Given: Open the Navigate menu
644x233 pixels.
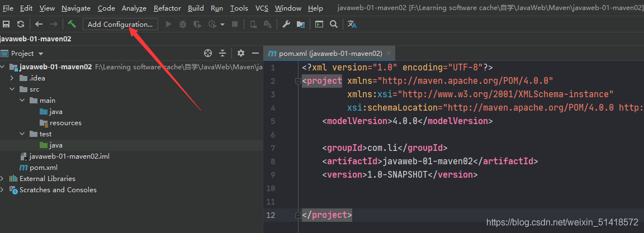Looking at the screenshot, I should 76,8.
